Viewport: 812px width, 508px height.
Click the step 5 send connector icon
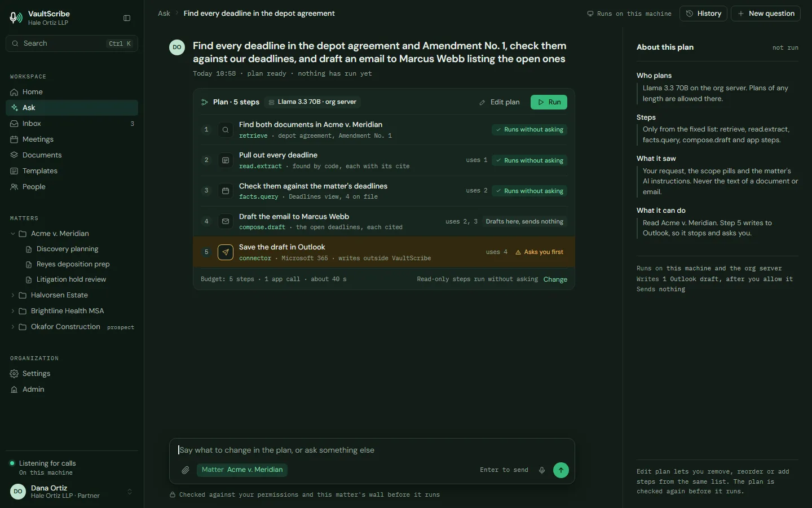coord(226,252)
